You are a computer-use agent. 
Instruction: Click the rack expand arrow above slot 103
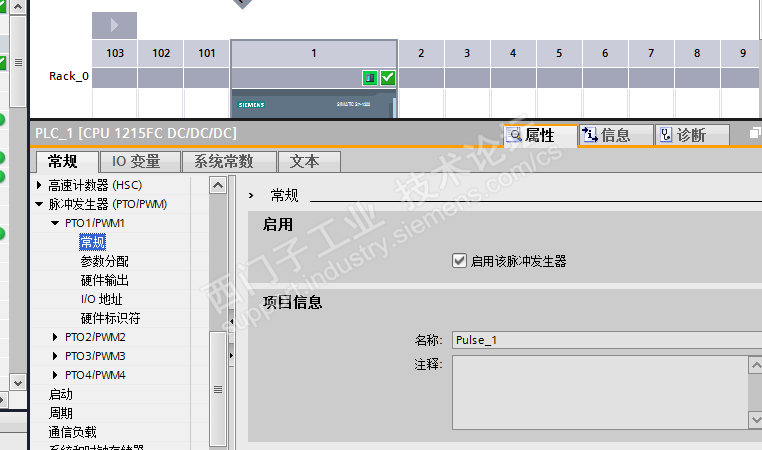114,25
